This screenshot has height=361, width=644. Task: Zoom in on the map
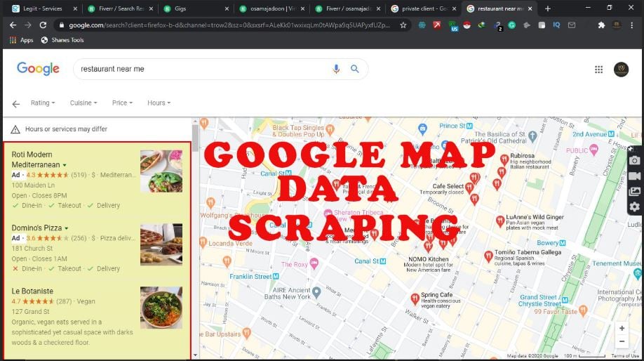622,328
